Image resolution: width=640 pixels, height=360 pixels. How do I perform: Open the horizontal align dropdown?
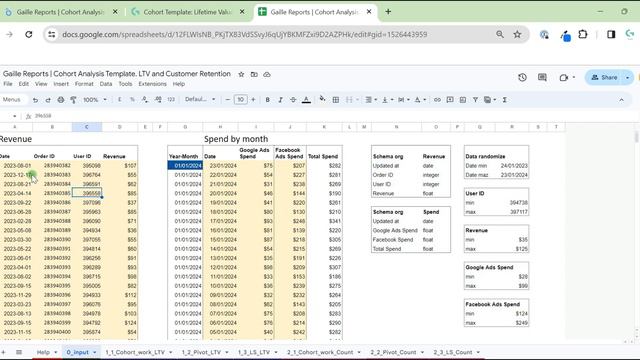click(371, 100)
